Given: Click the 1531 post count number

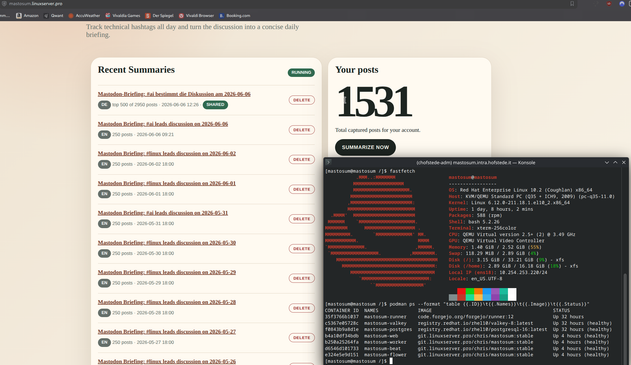Looking at the screenshot, I should coord(374,102).
